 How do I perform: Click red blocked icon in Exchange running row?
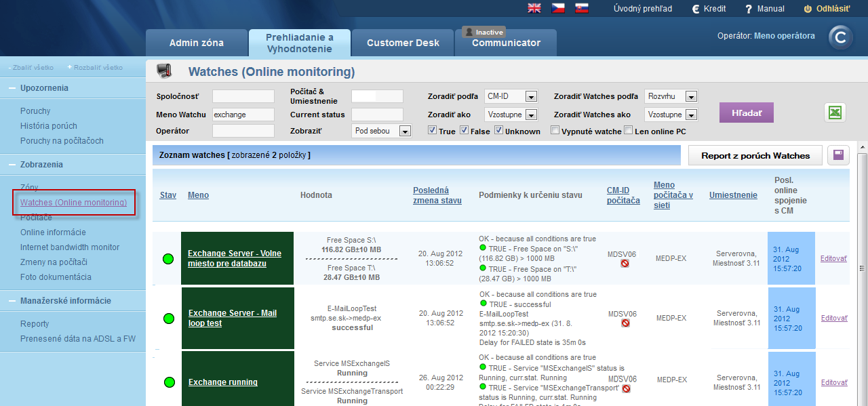click(x=627, y=388)
